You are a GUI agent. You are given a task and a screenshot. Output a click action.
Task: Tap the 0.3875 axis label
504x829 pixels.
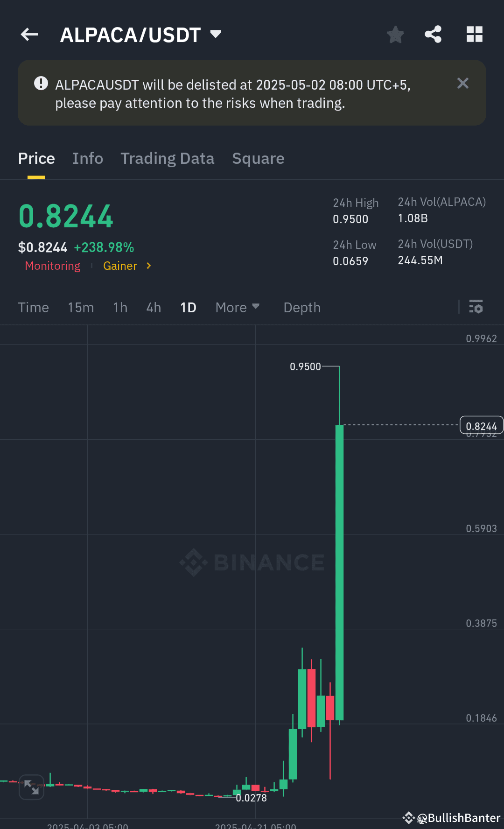tap(481, 623)
